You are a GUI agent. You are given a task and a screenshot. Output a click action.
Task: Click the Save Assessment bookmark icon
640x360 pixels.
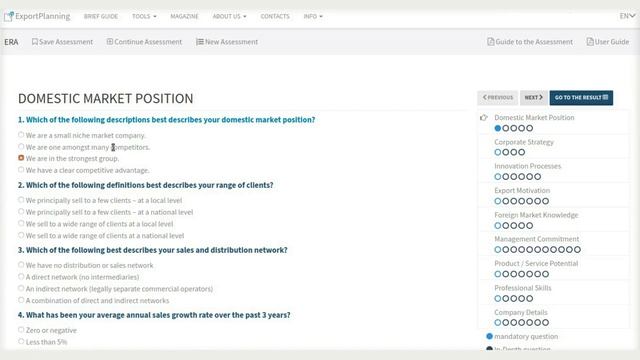pos(35,42)
